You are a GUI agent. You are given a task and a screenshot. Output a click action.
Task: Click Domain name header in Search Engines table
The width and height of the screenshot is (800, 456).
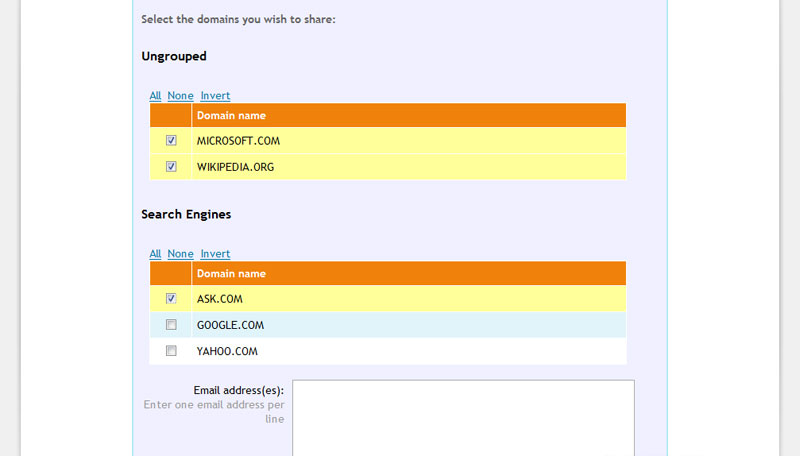click(231, 274)
